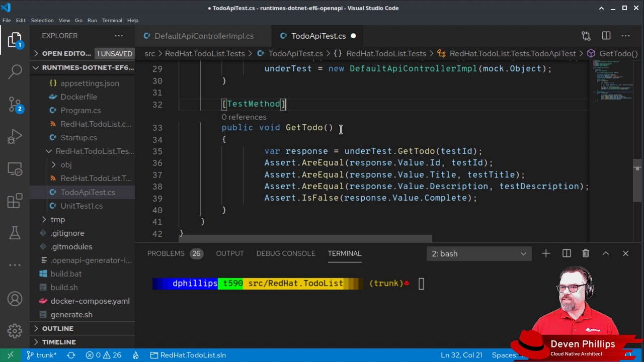The width and height of the screenshot is (644, 362).
Task: Open the Edit menu
Action: pyautogui.click(x=21, y=20)
